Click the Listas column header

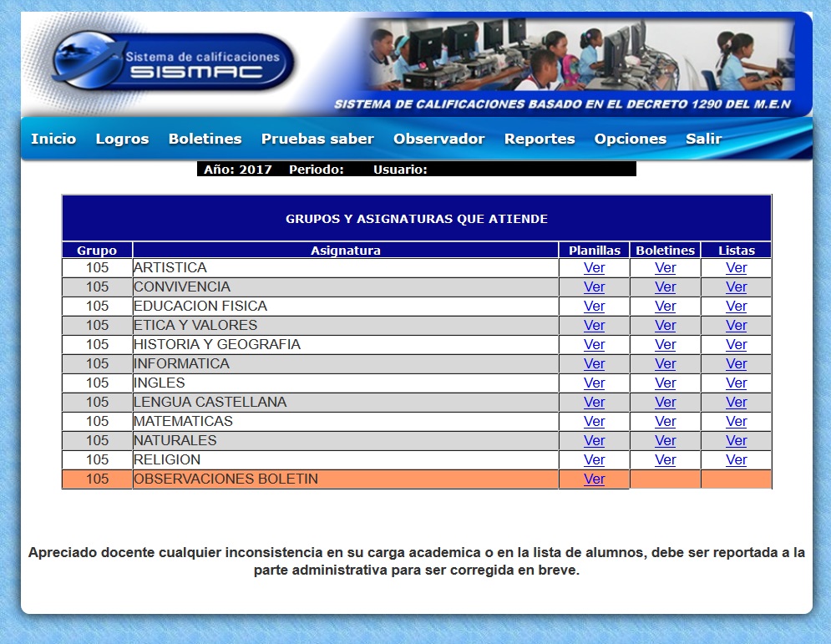[x=737, y=251]
